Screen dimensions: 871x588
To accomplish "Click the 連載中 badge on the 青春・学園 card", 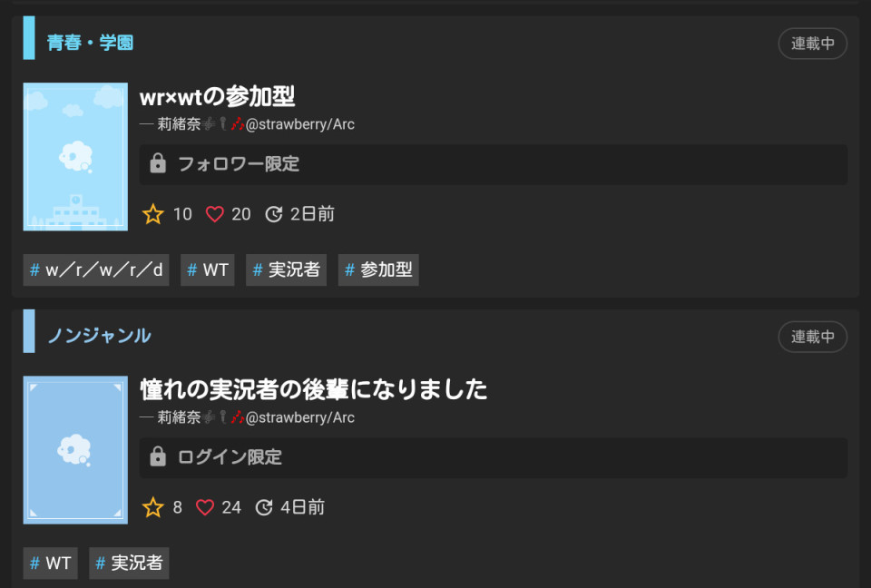I will click(x=813, y=44).
